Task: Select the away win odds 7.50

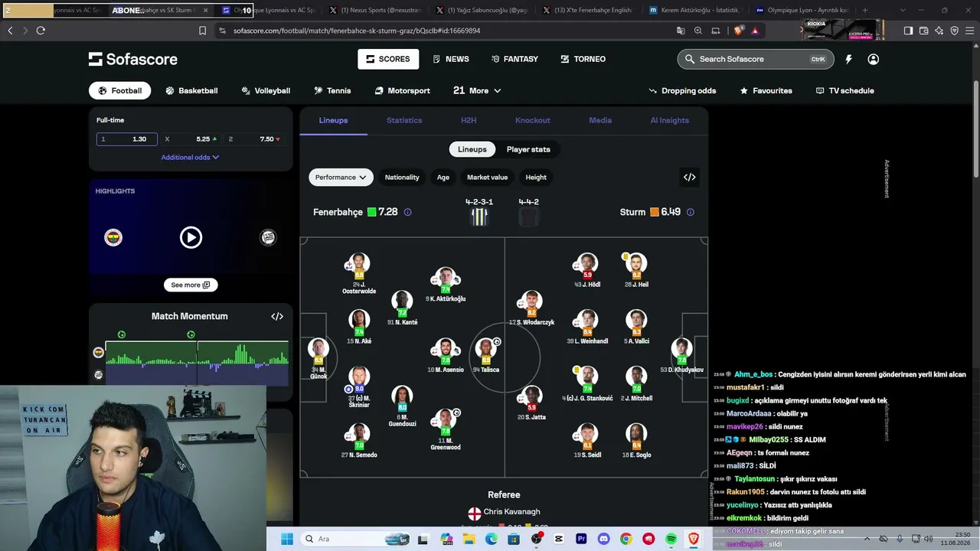Action: point(254,139)
